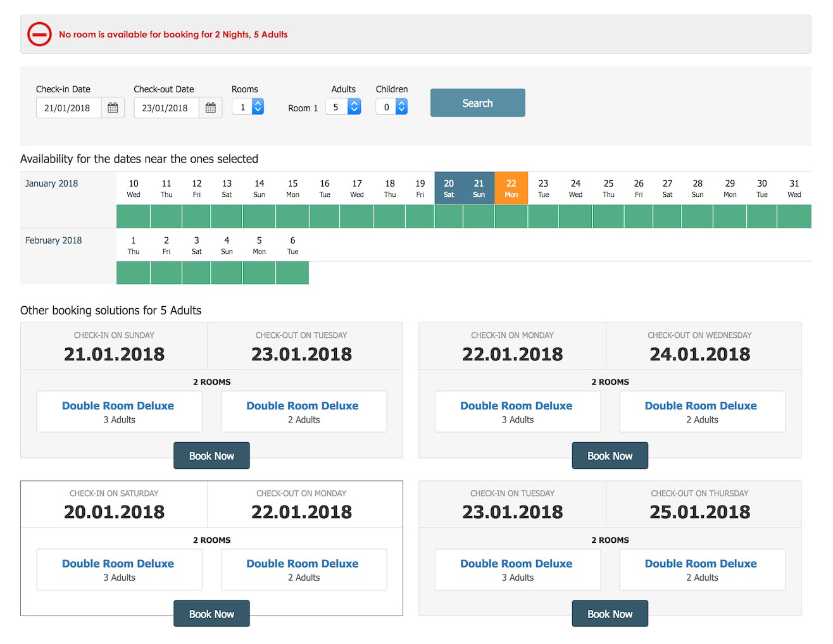
Task: Click into the Check-out Date field
Action: 166,108
